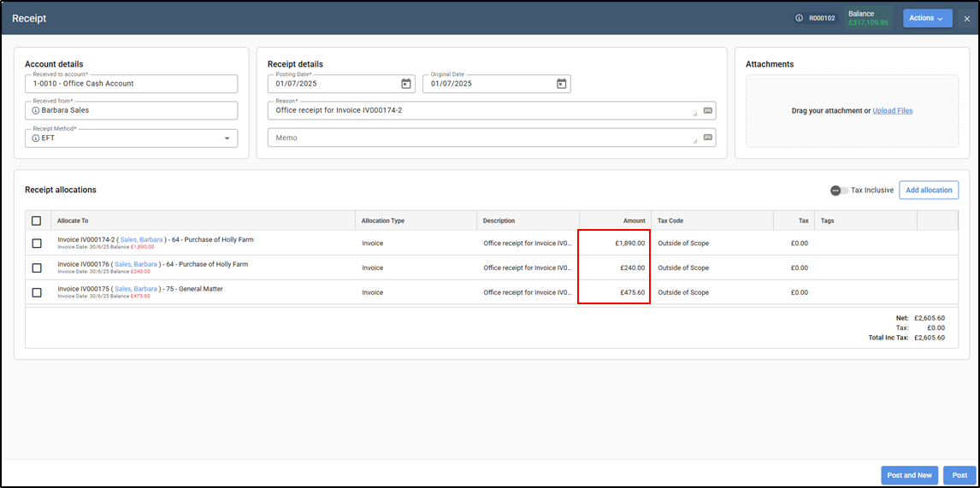Click the Received to account field
This screenshot has width=980, height=488.
[x=131, y=84]
